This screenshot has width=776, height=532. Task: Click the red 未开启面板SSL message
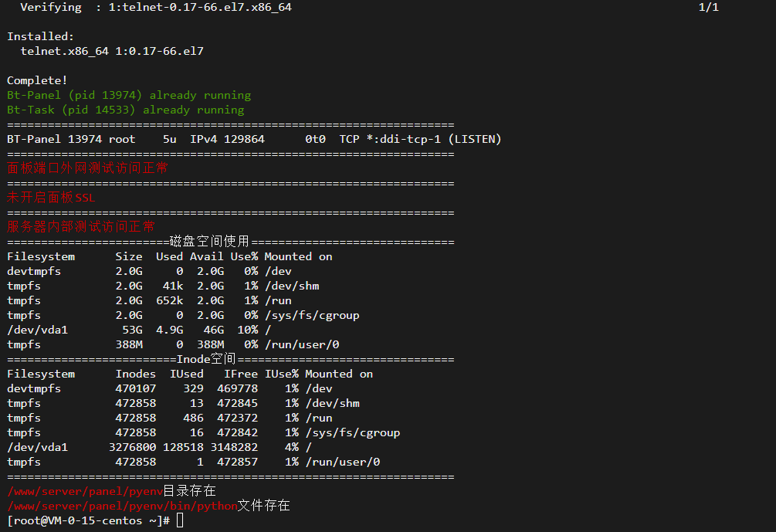[51, 198]
